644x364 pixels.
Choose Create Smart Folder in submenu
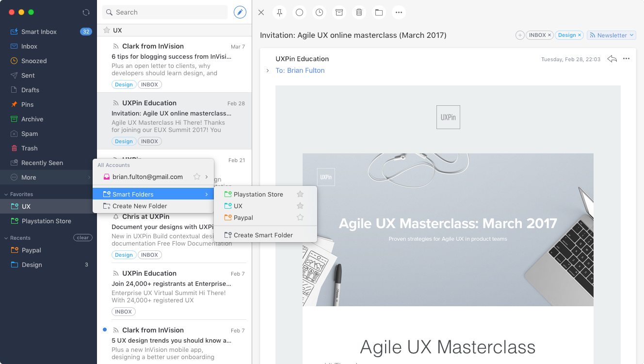coord(265,235)
